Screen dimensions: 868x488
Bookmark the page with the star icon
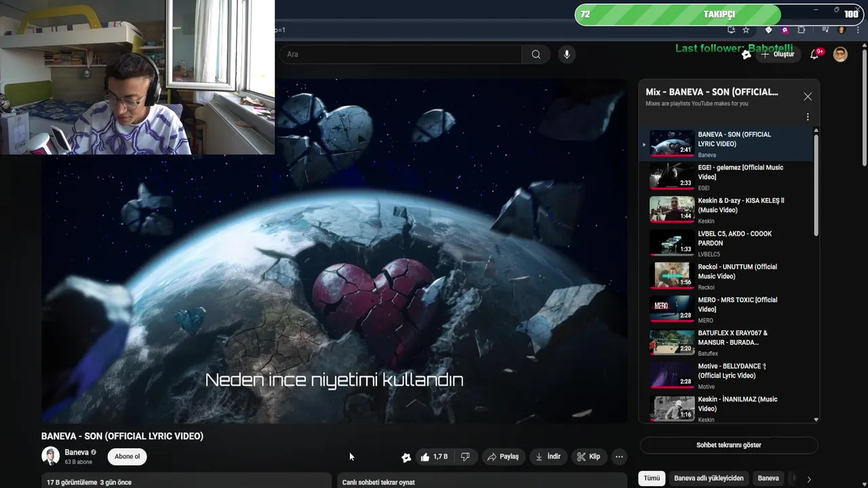tap(746, 30)
